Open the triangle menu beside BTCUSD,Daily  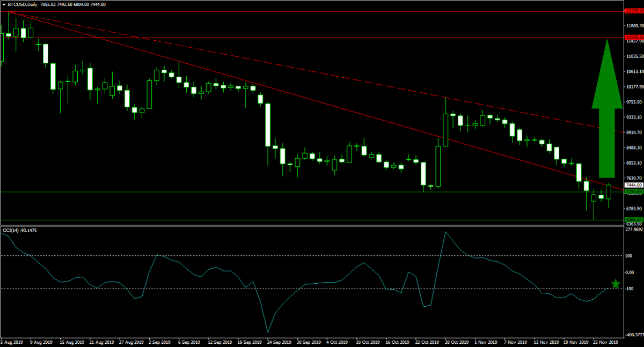[x=4, y=4]
